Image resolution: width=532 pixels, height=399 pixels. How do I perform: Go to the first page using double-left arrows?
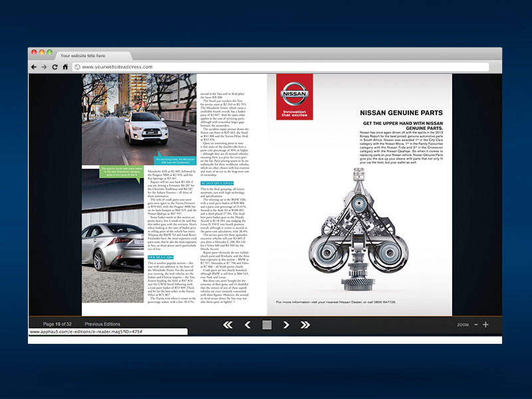pos(227,325)
